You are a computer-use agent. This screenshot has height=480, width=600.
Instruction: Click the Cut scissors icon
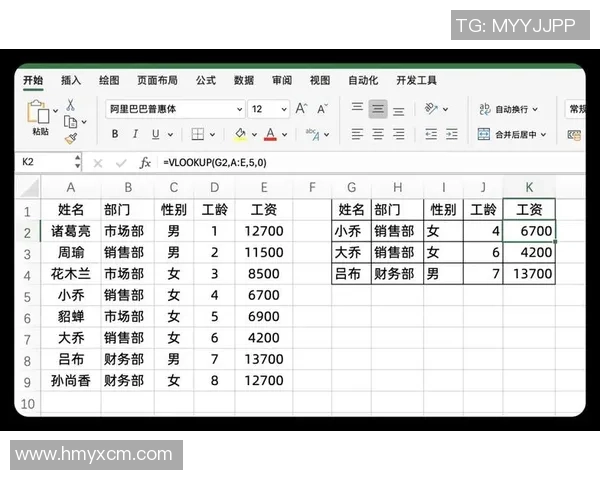71,104
